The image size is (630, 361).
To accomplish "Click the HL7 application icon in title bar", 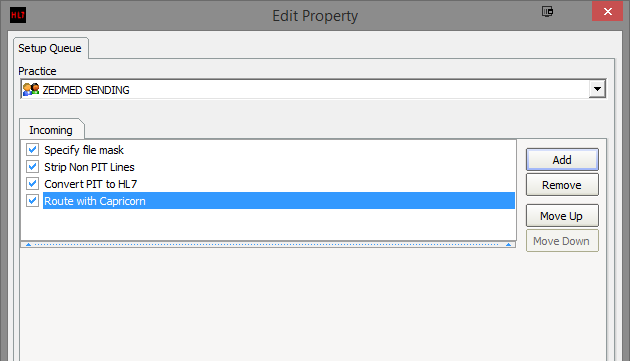I will click(x=18, y=15).
